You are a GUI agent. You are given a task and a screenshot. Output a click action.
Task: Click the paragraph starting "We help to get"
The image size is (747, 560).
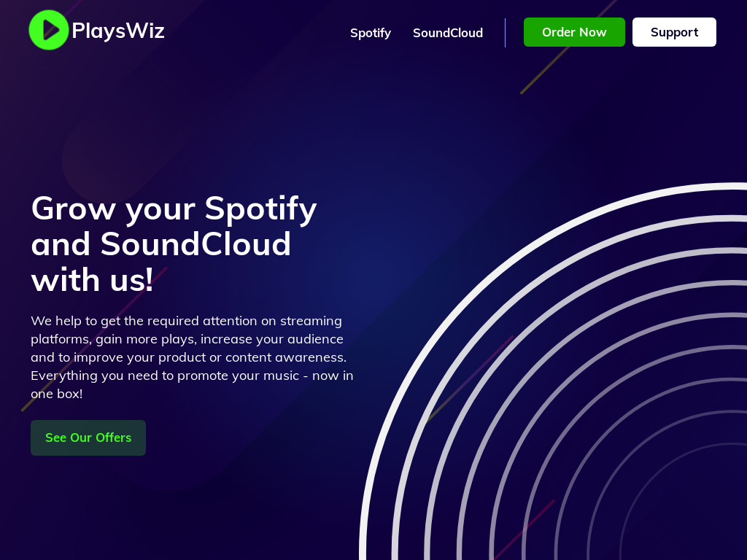tap(192, 357)
